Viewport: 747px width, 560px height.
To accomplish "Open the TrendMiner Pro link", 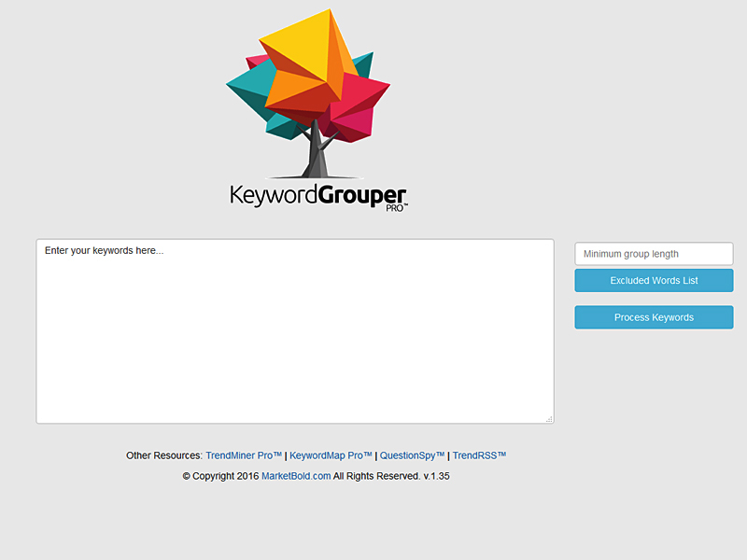I will pos(244,455).
